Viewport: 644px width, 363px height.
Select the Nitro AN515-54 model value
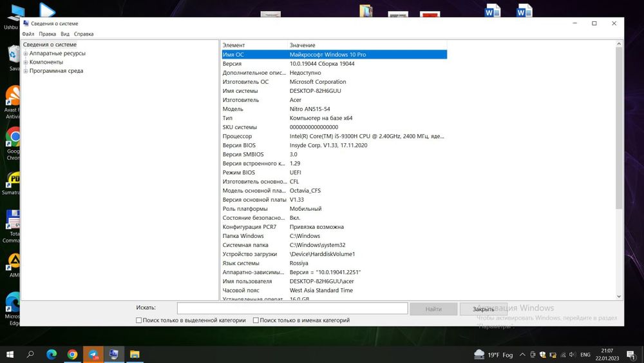[x=310, y=109]
